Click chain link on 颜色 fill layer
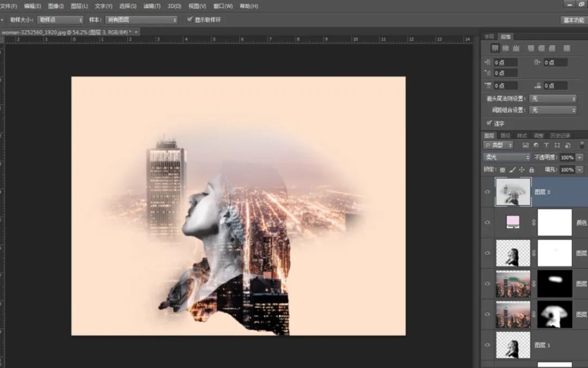Viewport: 588px width, 368px height. pyautogui.click(x=534, y=223)
